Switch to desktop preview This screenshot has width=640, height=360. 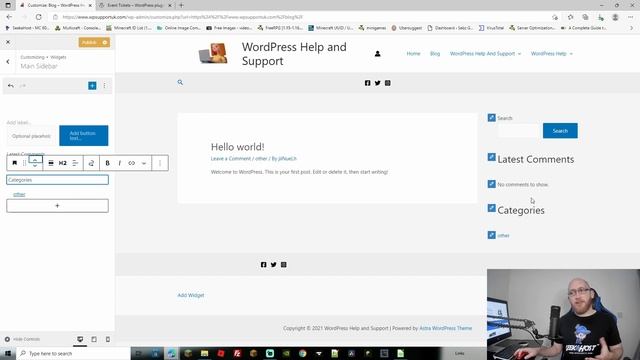80,339
